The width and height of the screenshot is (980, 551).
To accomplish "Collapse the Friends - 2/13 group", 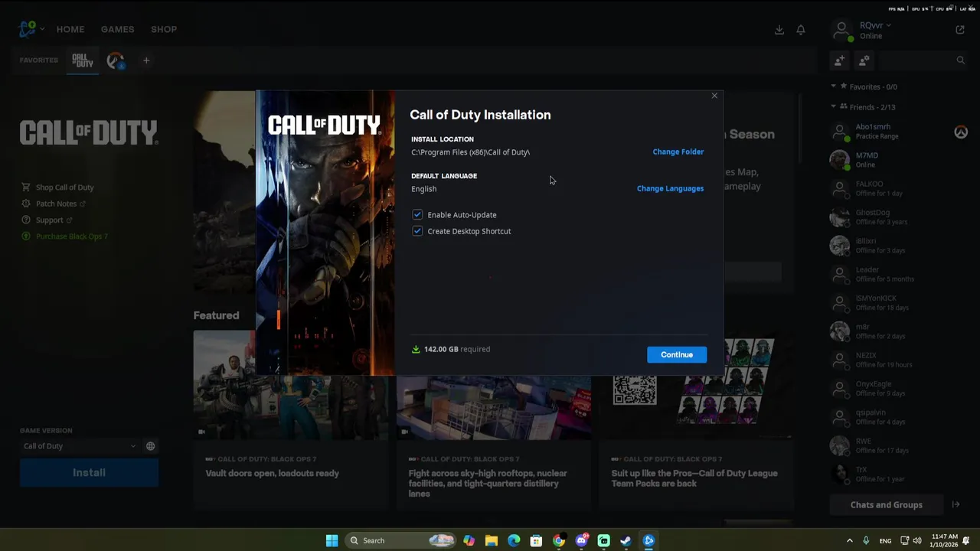I will click(x=834, y=107).
